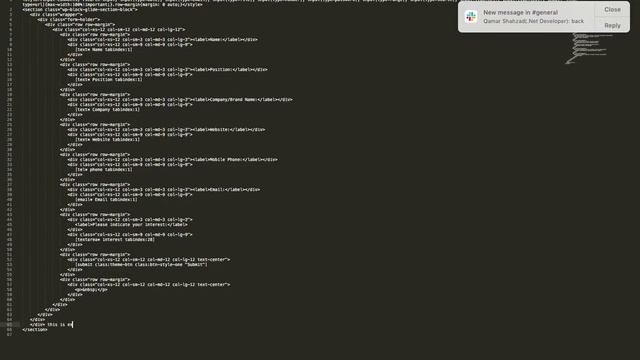
Task: Click the div class="wrapper" line
Action: [x=56, y=15]
